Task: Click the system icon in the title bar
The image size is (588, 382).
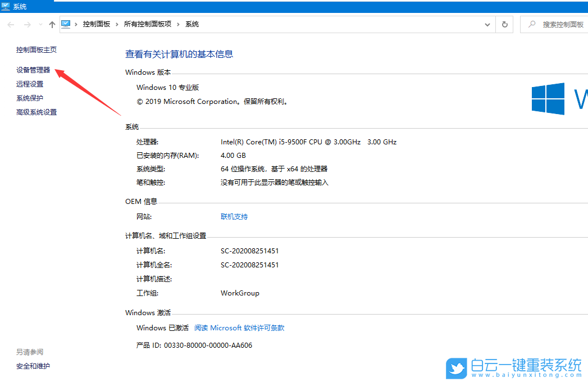Action: click(6, 6)
